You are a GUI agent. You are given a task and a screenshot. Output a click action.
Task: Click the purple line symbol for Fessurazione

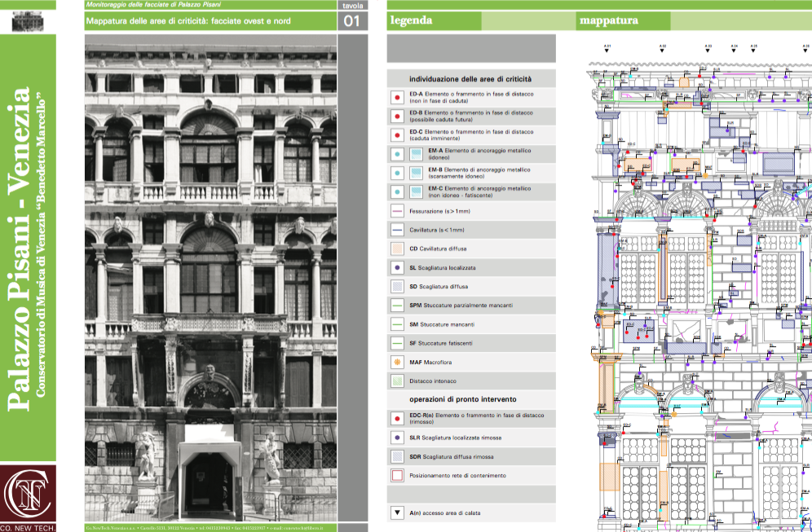pos(397,211)
